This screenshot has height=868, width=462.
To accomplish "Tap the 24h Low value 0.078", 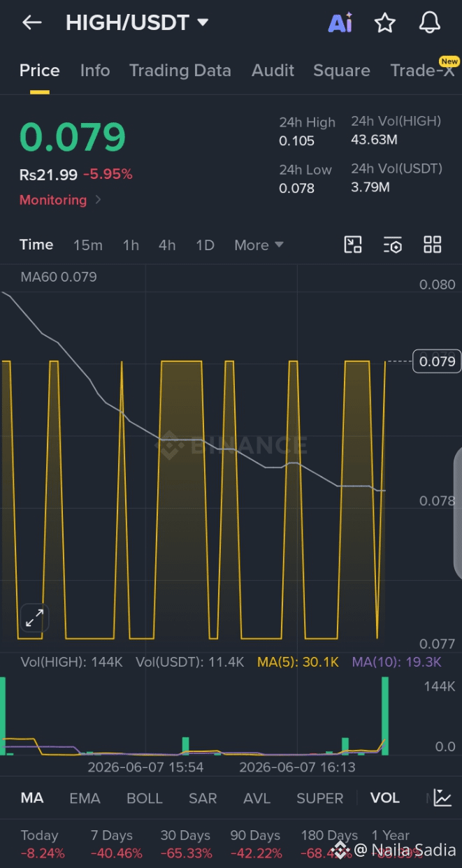I will click(x=297, y=188).
